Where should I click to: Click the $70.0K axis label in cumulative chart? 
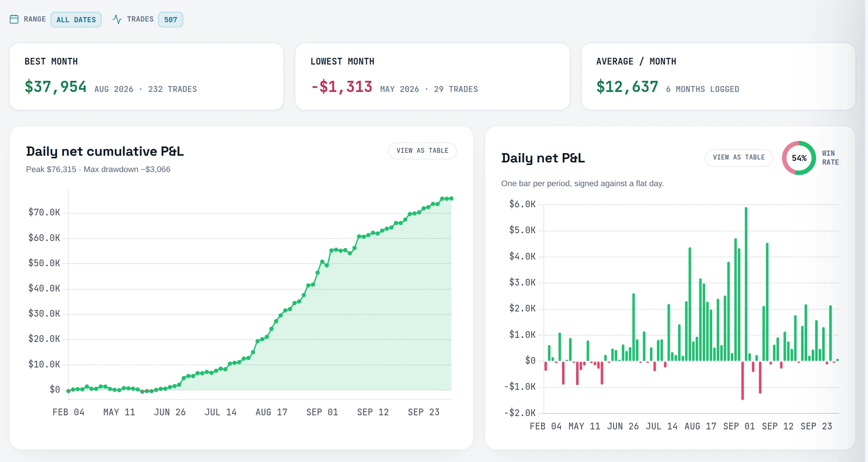coord(44,212)
